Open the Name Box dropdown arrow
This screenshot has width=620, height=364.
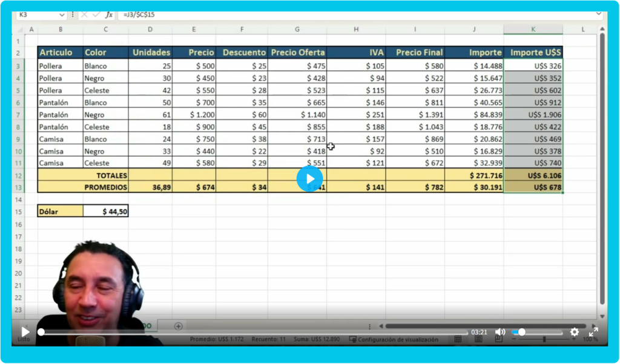tap(62, 15)
